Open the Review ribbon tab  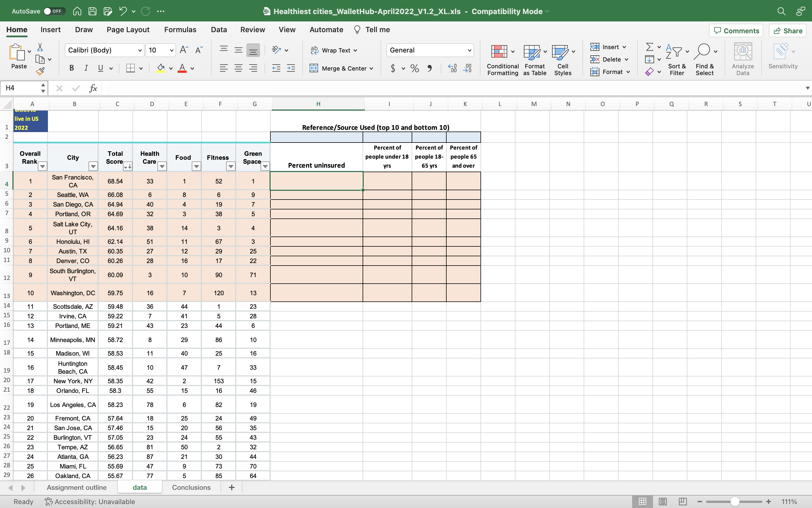click(253, 30)
